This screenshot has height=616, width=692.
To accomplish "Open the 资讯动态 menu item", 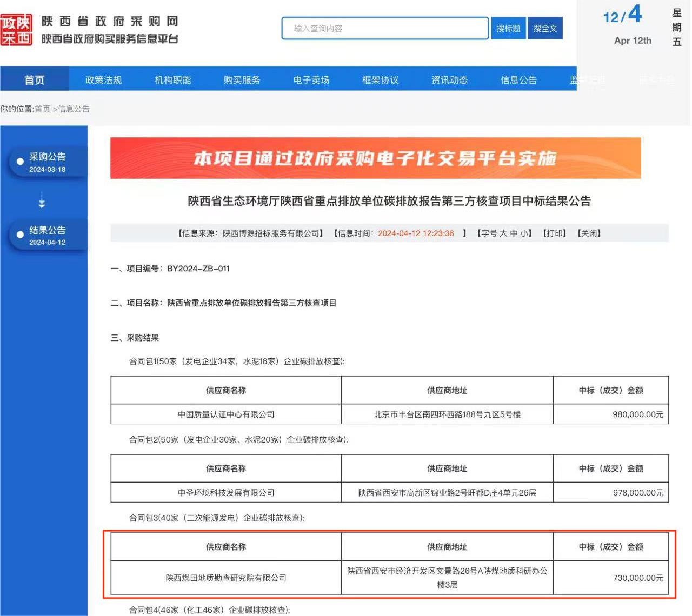I will point(450,80).
